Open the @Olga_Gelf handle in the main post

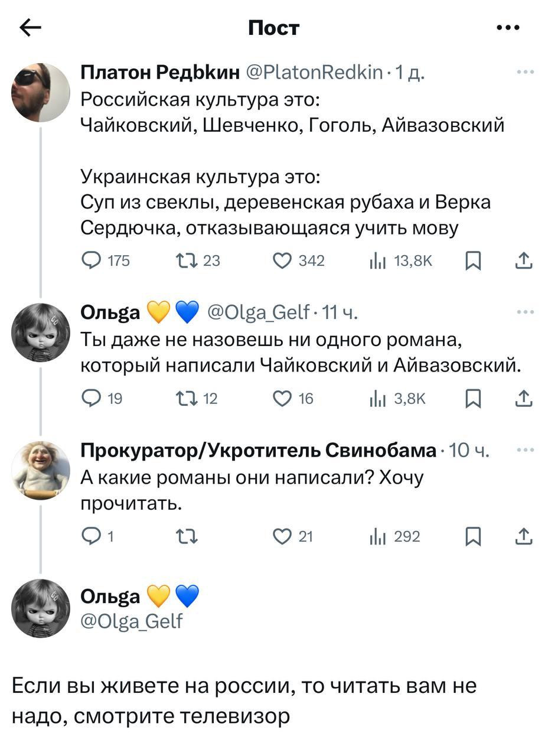[132, 621]
